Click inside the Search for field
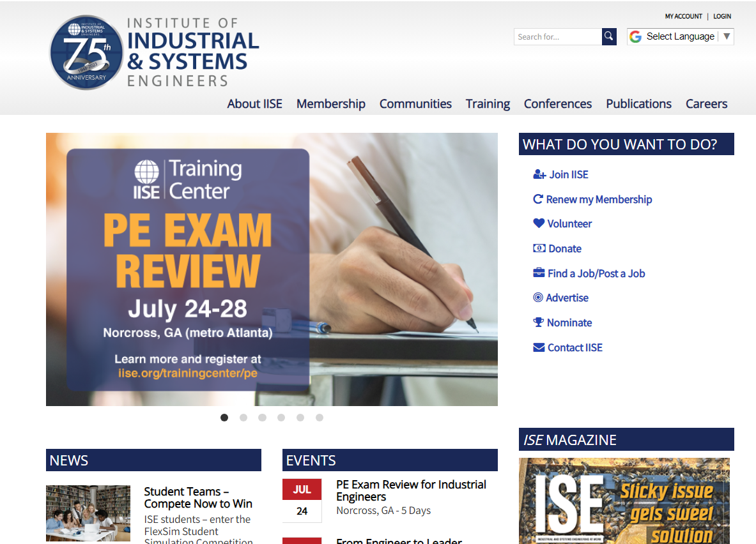The image size is (756, 544). click(558, 36)
